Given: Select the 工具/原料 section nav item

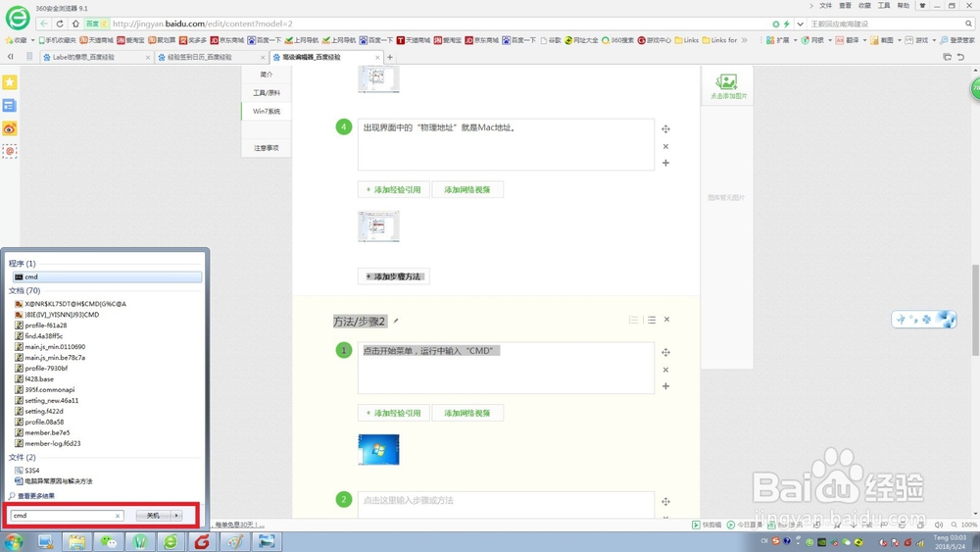Looking at the screenshot, I should point(267,92).
